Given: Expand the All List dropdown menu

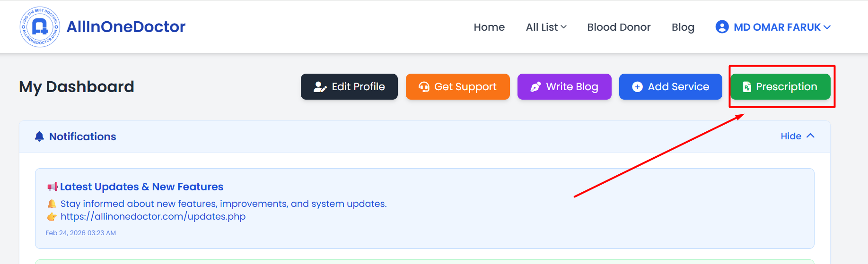Looking at the screenshot, I should [x=546, y=27].
